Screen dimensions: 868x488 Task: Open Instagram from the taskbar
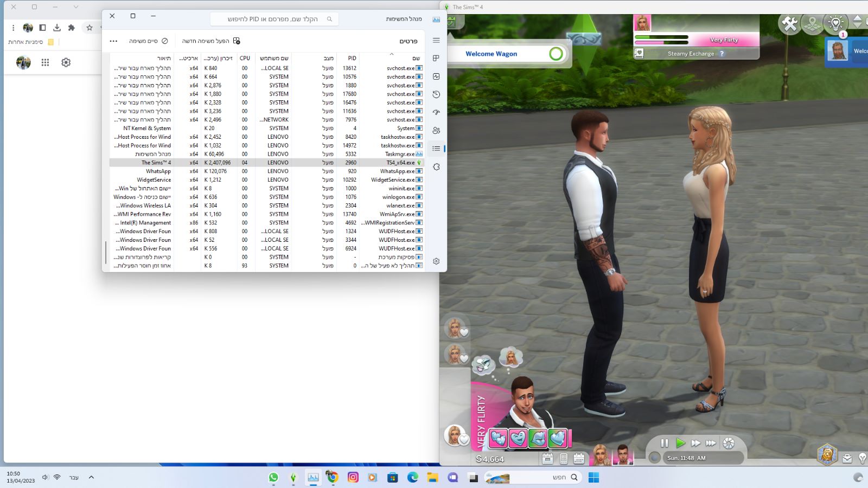click(x=353, y=477)
